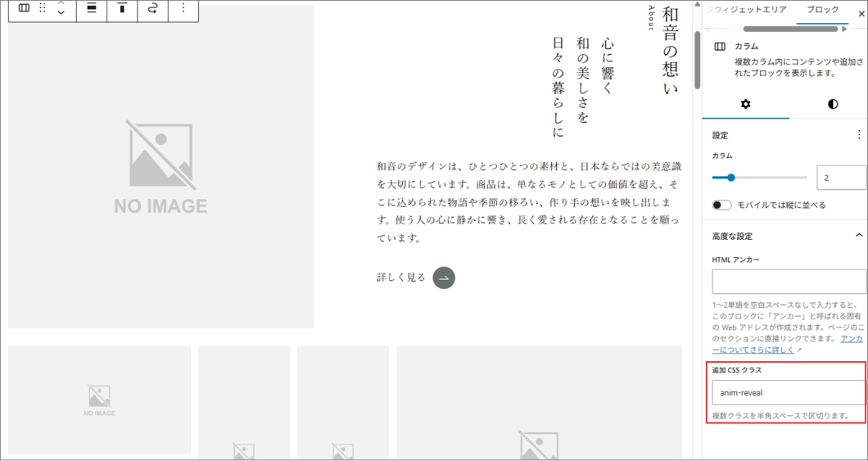This screenshot has height=461, width=868.
Task: Open the vertical alignment icon in the toolbar
Action: click(x=121, y=9)
